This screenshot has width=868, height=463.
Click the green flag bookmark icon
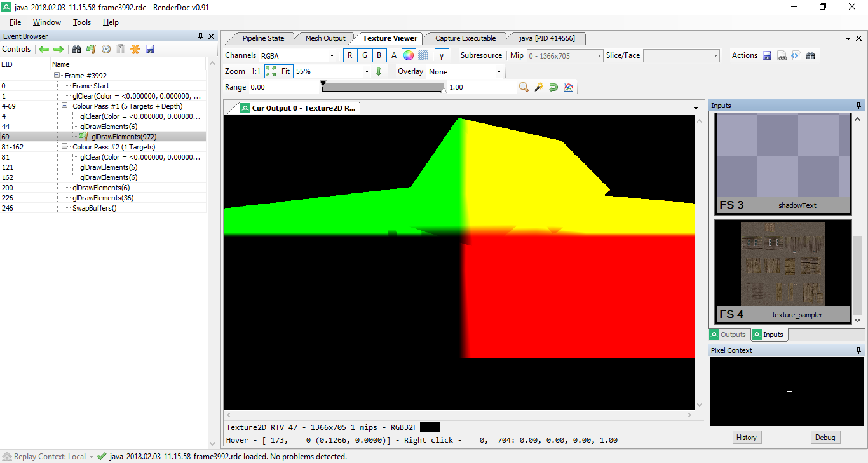pos(91,49)
